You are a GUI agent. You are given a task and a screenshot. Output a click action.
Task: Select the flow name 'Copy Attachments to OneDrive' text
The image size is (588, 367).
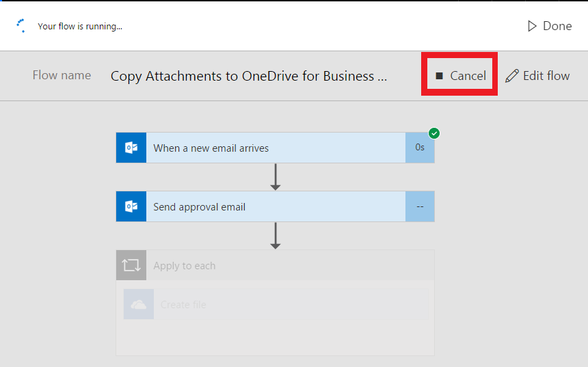tap(249, 76)
